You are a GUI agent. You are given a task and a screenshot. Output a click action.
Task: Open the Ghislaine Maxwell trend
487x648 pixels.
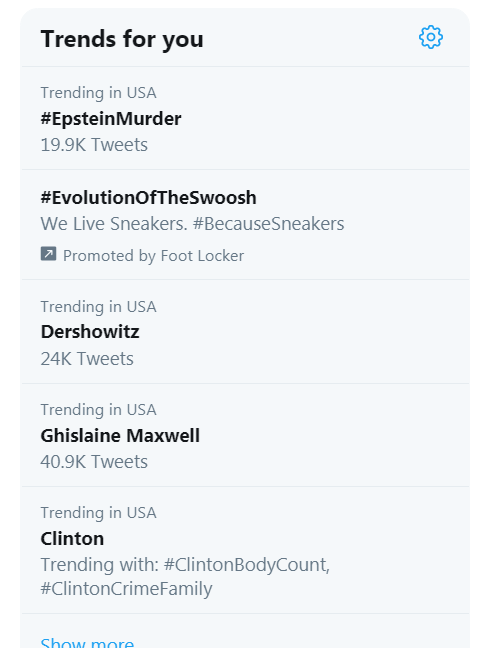click(x=120, y=436)
